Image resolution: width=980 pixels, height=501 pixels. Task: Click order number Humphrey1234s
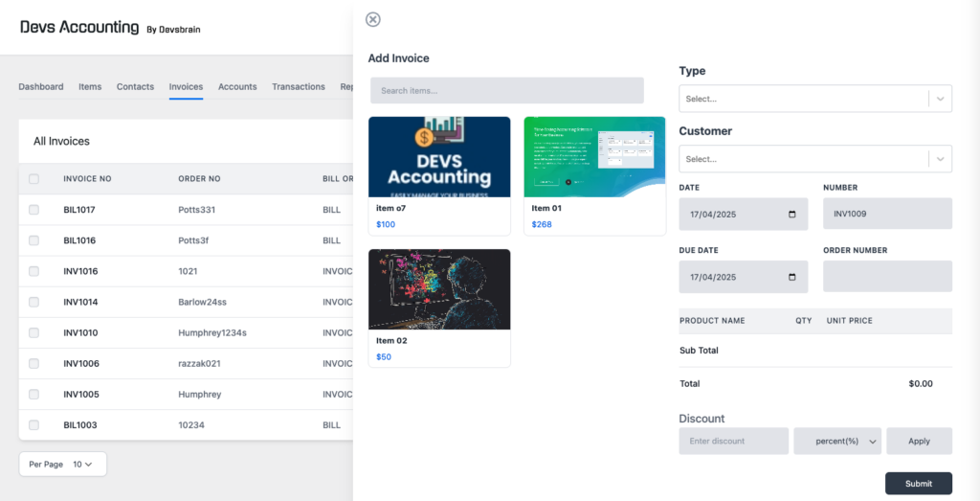tap(212, 332)
